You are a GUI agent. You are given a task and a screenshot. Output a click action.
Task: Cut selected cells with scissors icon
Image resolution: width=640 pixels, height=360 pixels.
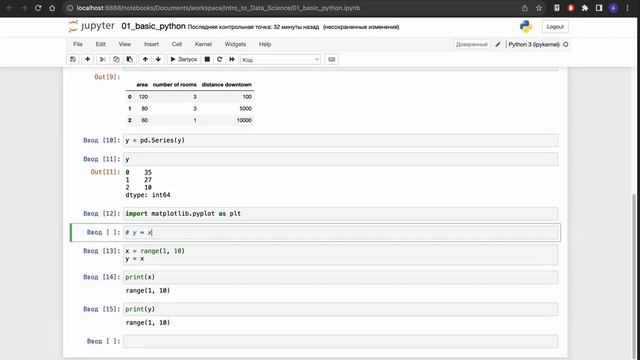pyautogui.click(x=102, y=60)
